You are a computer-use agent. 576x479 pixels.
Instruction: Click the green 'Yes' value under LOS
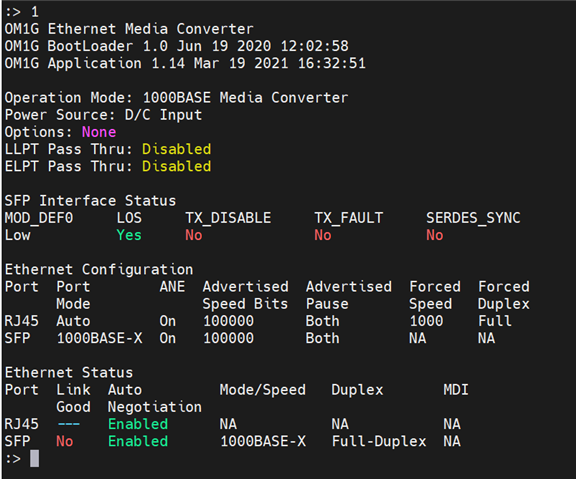click(x=129, y=235)
